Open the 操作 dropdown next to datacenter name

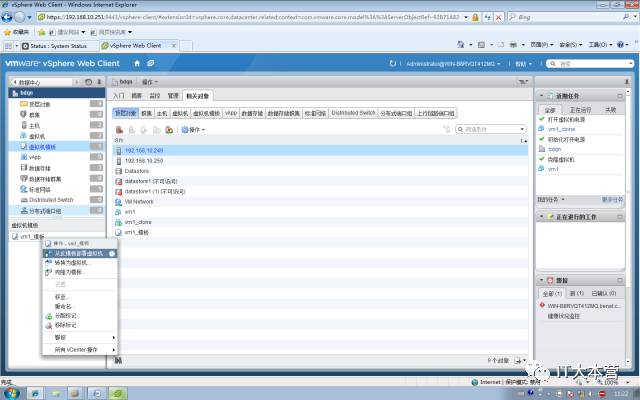150,82
